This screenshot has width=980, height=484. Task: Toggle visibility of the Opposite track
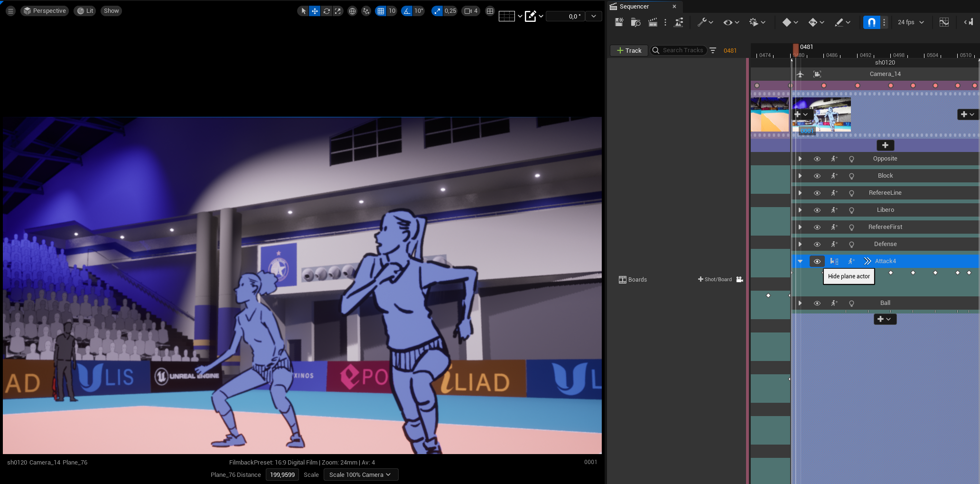tap(817, 159)
